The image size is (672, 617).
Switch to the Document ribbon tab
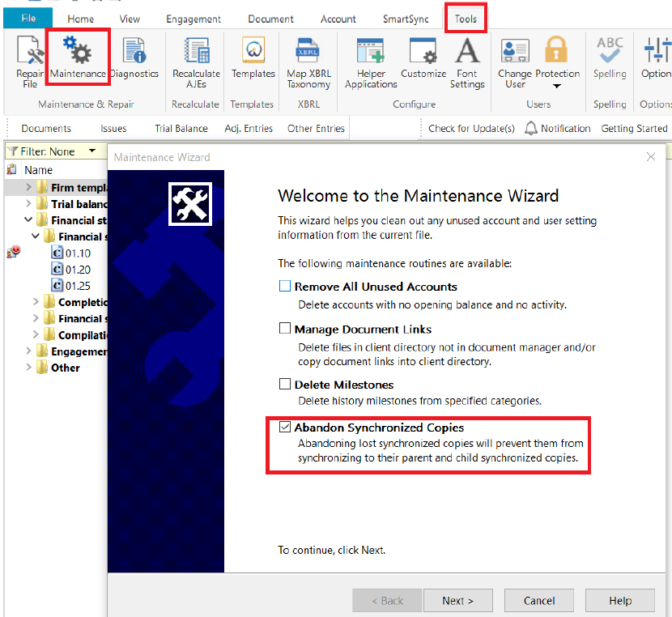tap(270, 19)
